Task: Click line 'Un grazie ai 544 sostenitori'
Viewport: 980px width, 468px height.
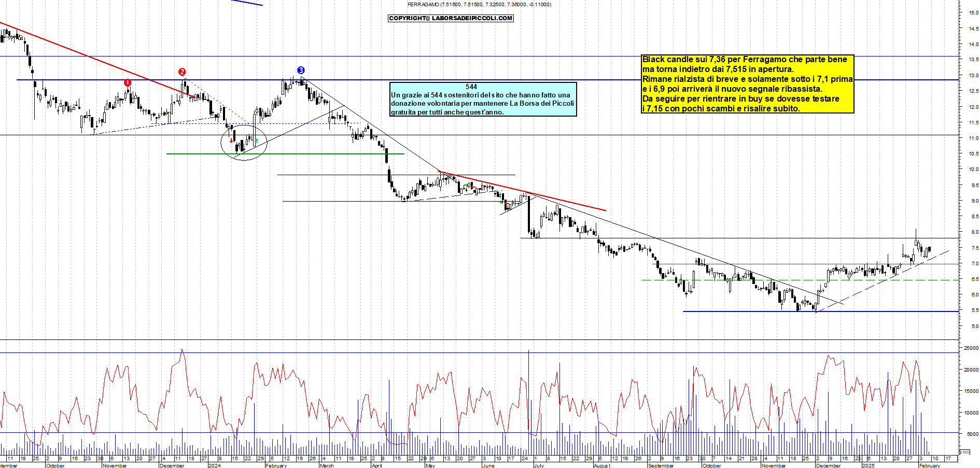Action: (x=480, y=95)
